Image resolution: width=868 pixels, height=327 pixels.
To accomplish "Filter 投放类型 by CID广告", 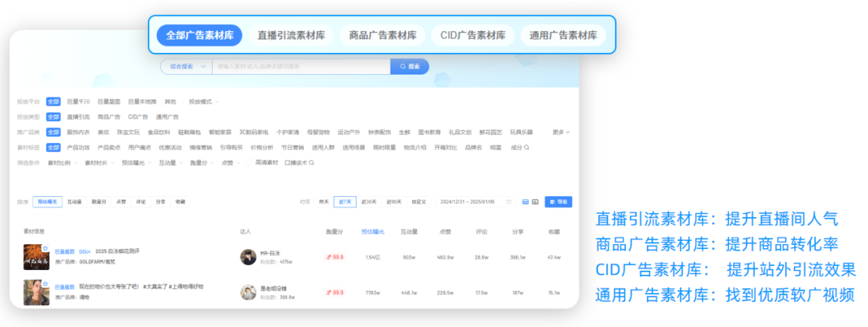I will [x=138, y=117].
